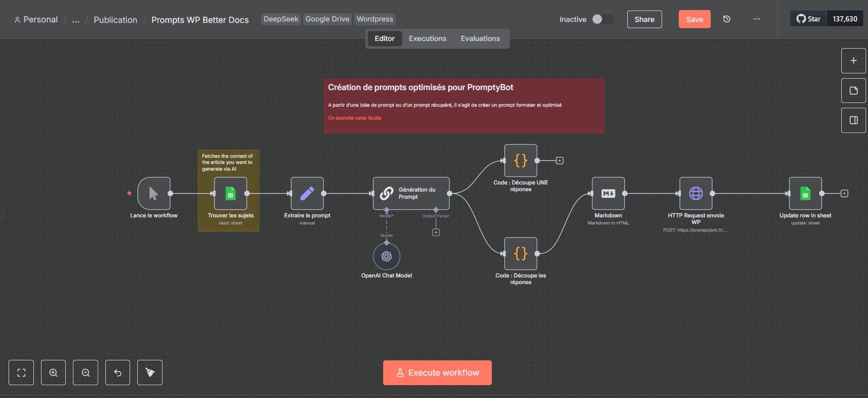Toggle the Inactive workflow switch
Screen dimensions: 868x398
tap(602, 19)
